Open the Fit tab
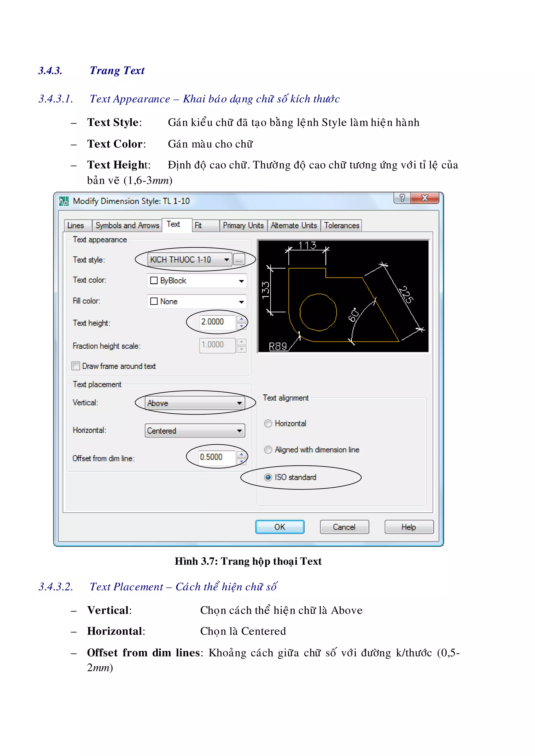Screen dimensions: 535x756 206,226
